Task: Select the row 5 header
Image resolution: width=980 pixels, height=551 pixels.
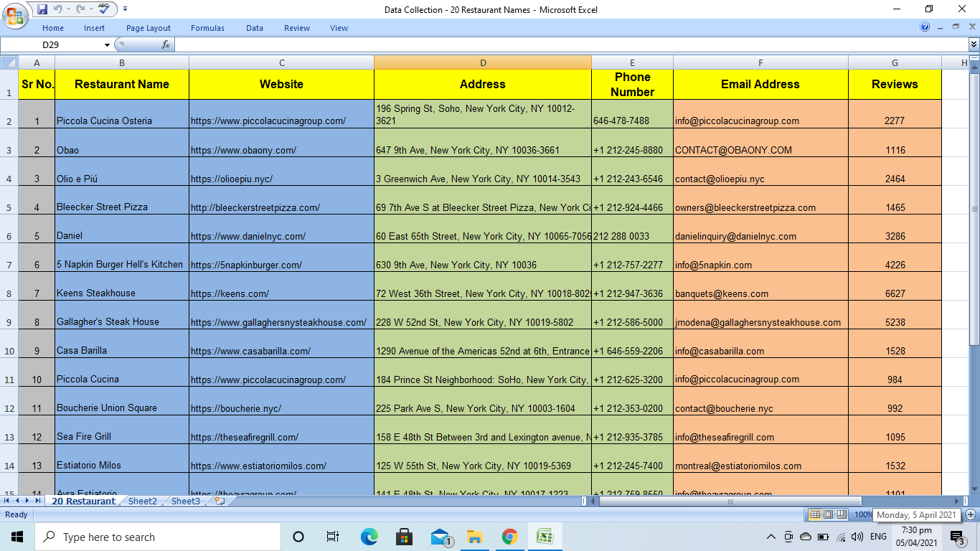Action: 9,200
